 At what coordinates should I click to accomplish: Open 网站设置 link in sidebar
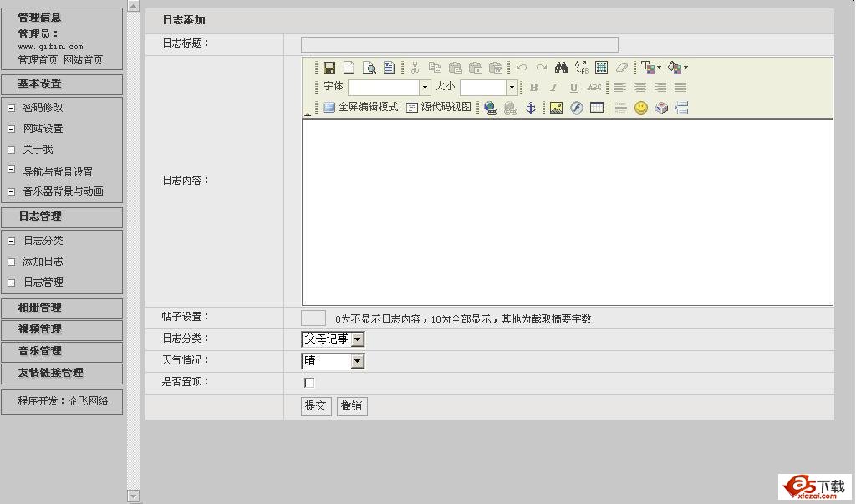(43, 129)
